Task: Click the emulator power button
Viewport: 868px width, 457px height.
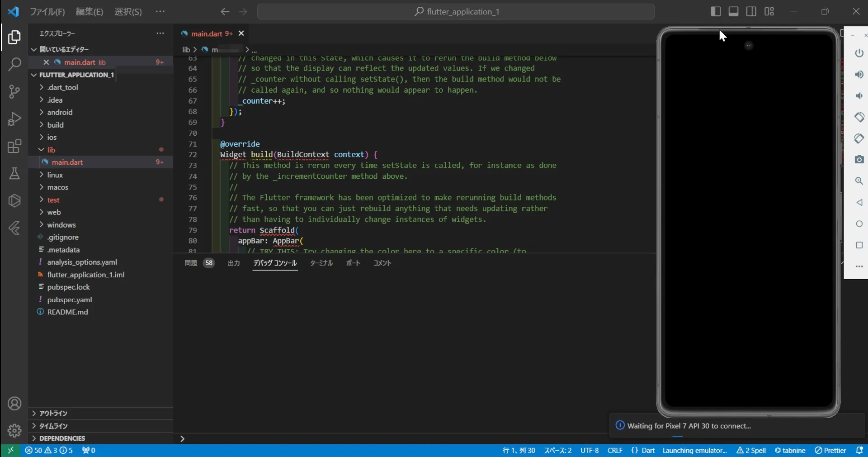Action: point(859,53)
